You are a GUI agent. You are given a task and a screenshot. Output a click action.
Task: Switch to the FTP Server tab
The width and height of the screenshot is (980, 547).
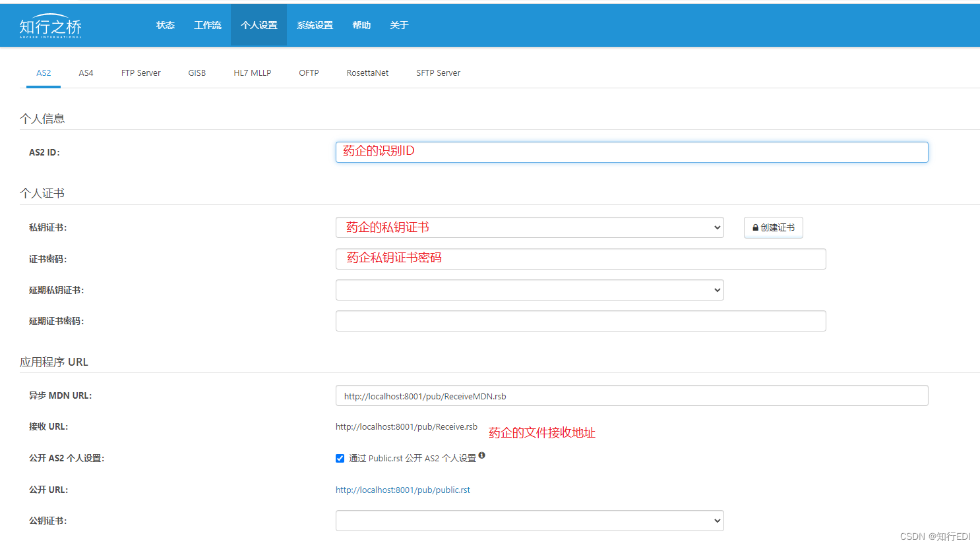point(140,73)
